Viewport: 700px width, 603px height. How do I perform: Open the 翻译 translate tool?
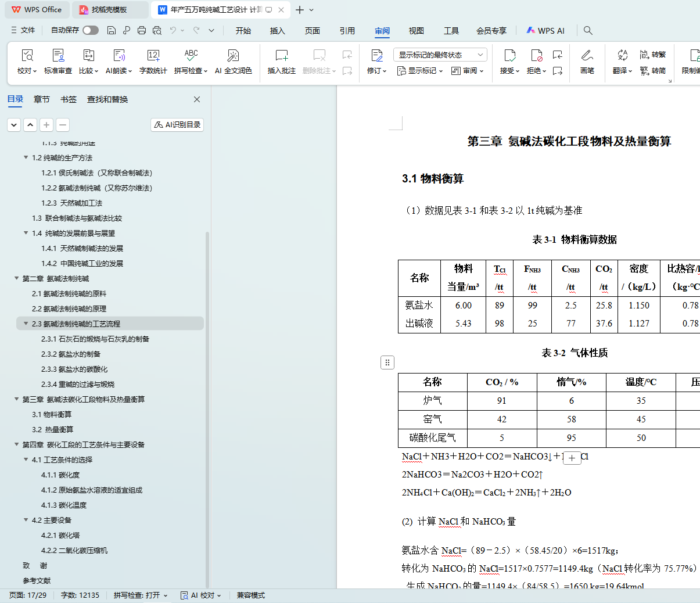tap(622, 62)
